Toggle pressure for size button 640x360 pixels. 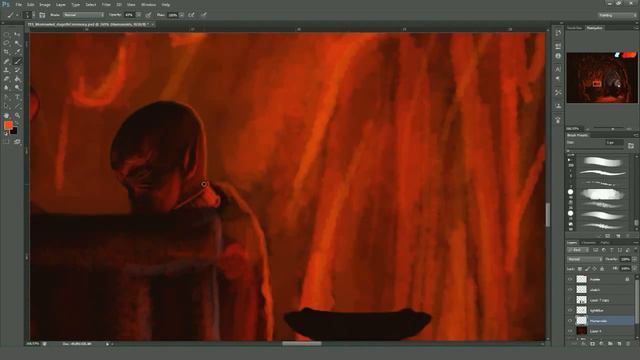click(204, 15)
